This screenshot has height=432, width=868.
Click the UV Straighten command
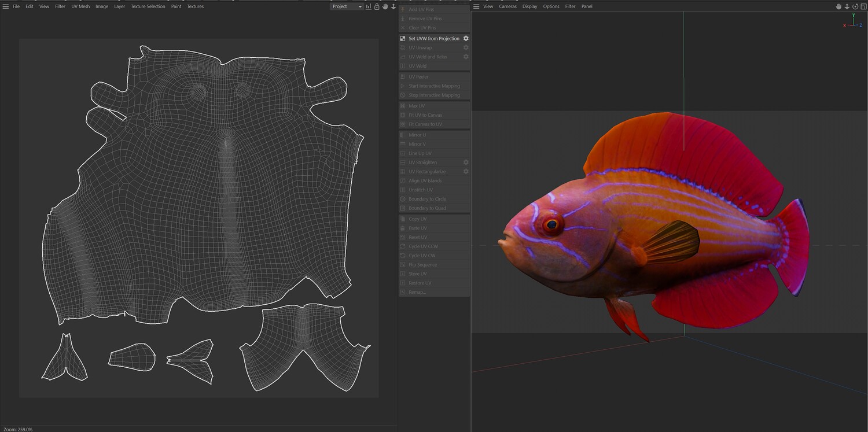423,163
